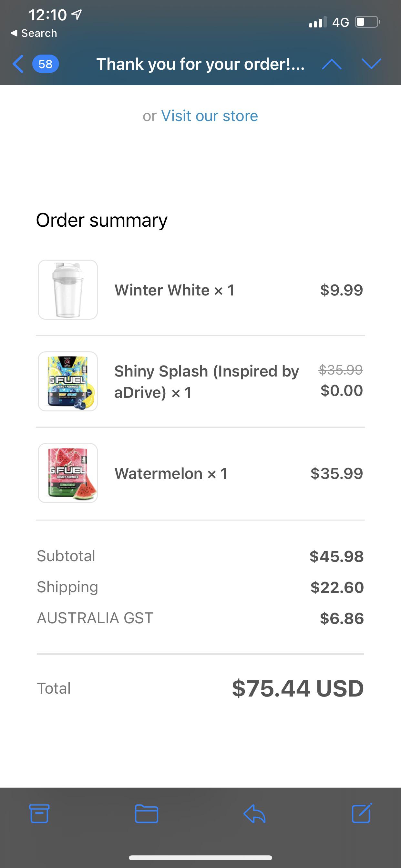Screen dimensions: 401x868
Task: Return to Search via the top-left label
Action: coord(34,33)
